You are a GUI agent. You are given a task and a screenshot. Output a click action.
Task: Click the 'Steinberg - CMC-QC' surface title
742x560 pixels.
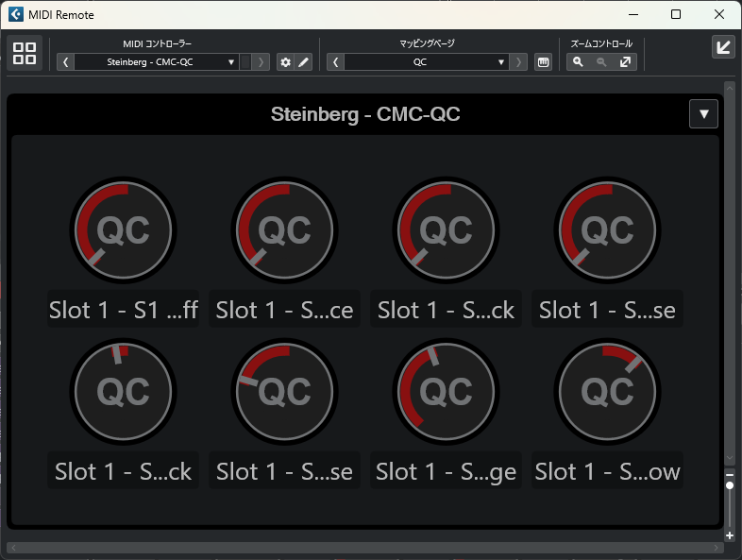364,114
